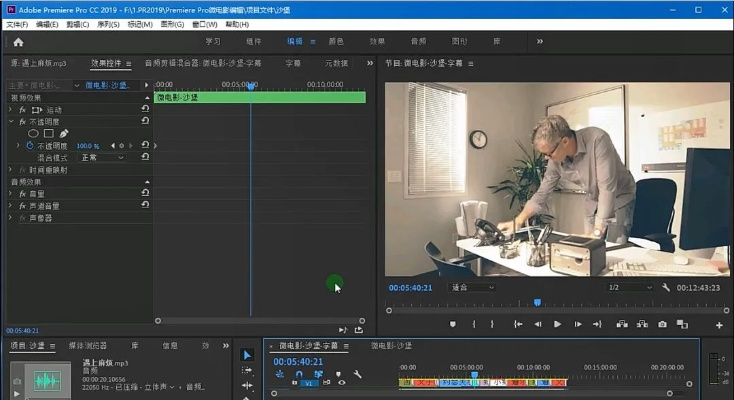Switch to the 颜色 workspace
Viewport: 734px width, 400px height.
[336, 42]
